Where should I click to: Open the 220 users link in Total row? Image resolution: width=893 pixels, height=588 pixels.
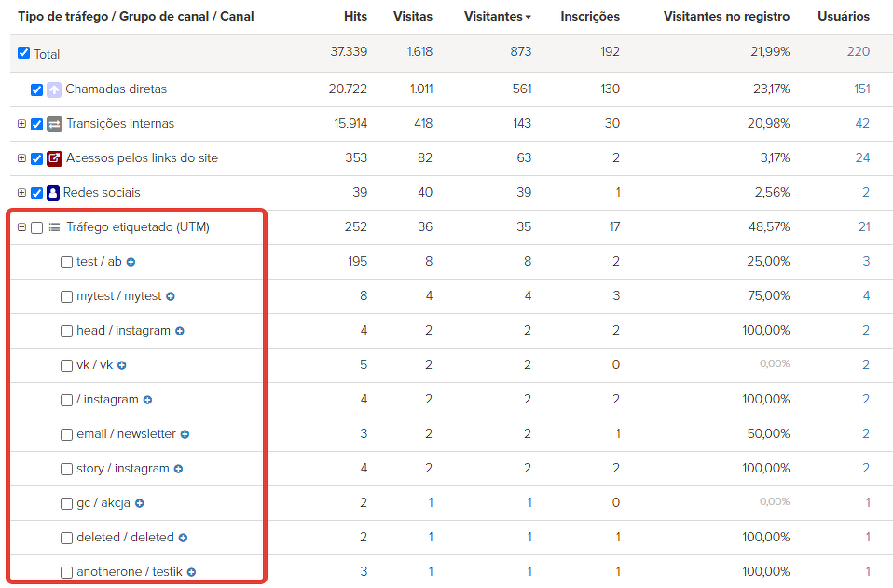pyautogui.click(x=858, y=51)
